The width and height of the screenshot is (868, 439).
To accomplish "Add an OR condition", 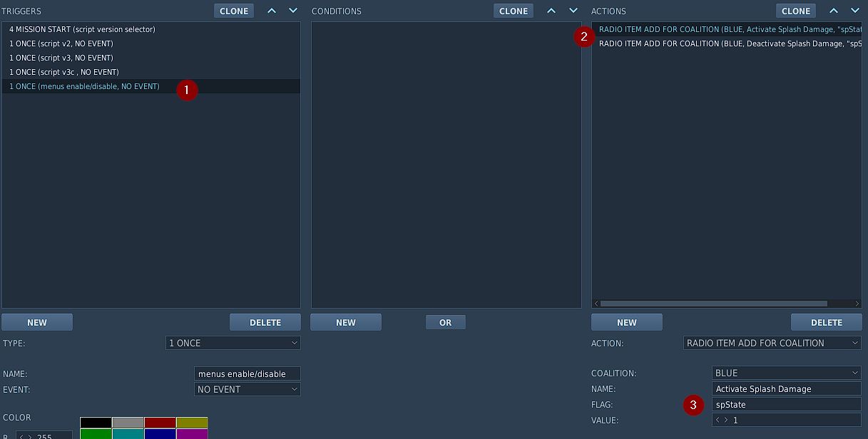I will (445, 322).
